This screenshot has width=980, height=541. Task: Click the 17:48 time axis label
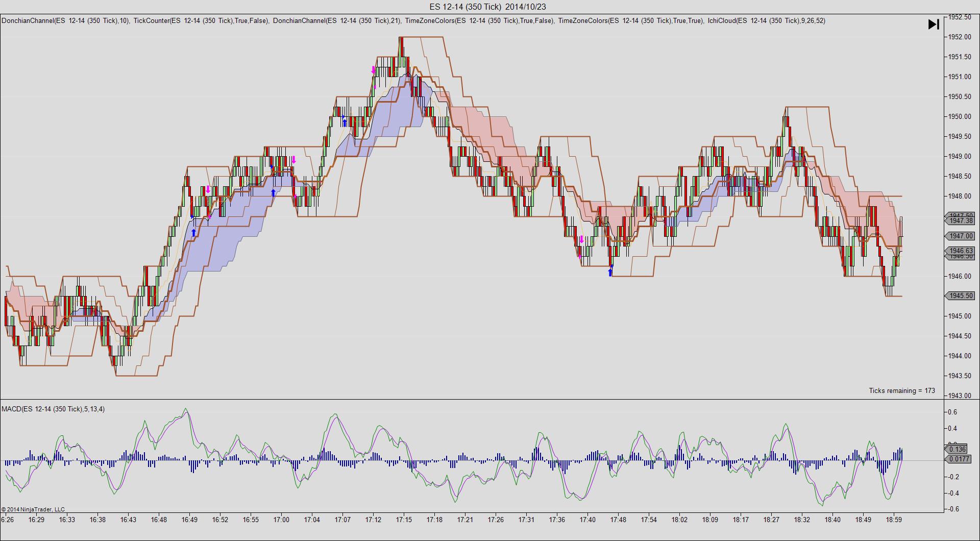click(618, 520)
